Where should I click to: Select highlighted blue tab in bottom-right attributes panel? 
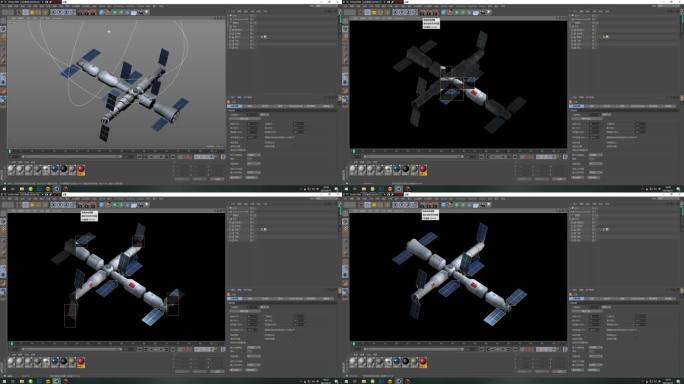(577, 298)
